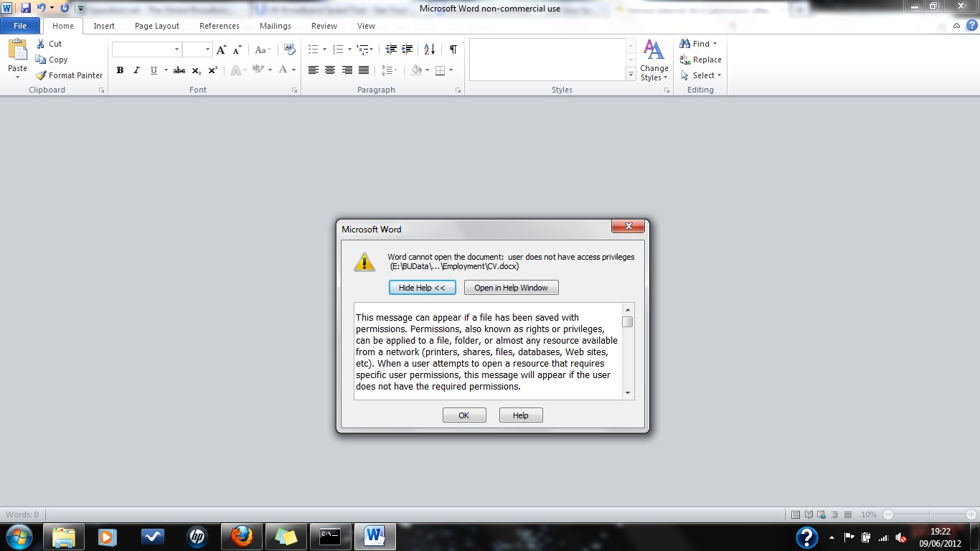Toggle the Show/Hide paragraph marks button
Viewport: 980px width, 551px height.
click(453, 50)
